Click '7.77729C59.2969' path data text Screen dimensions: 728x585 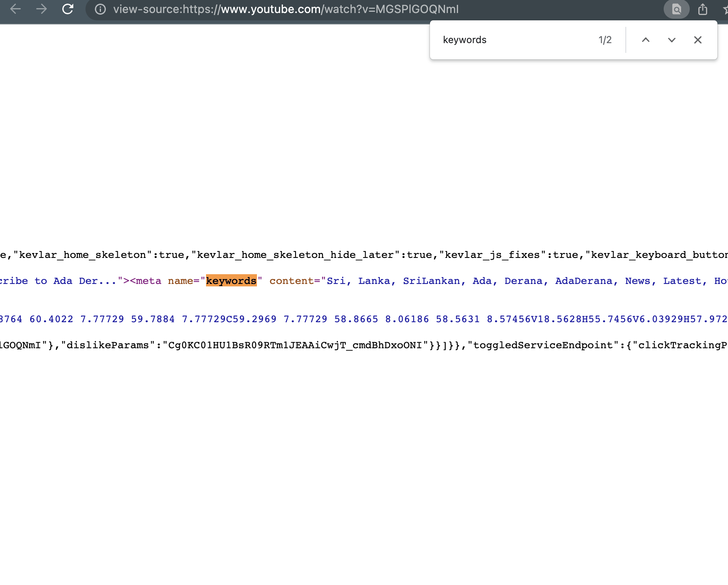point(229,319)
